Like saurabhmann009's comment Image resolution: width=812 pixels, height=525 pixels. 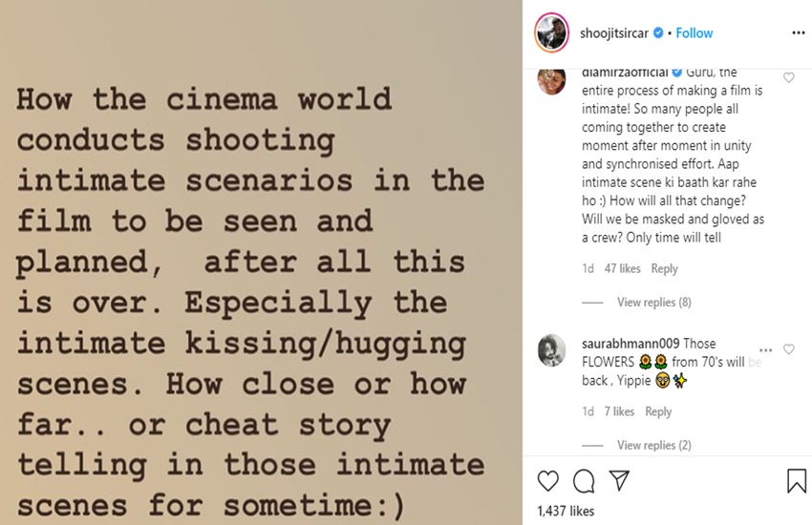click(x=788, y=350)
